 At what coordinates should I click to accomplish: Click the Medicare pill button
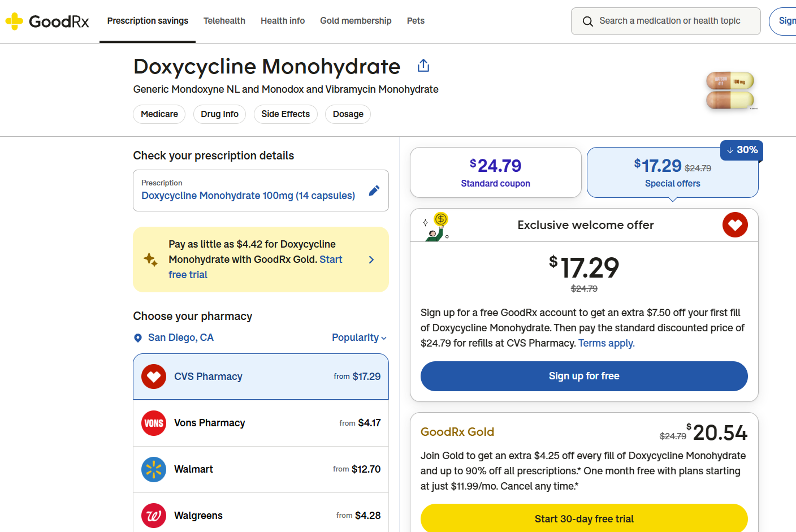159,114
